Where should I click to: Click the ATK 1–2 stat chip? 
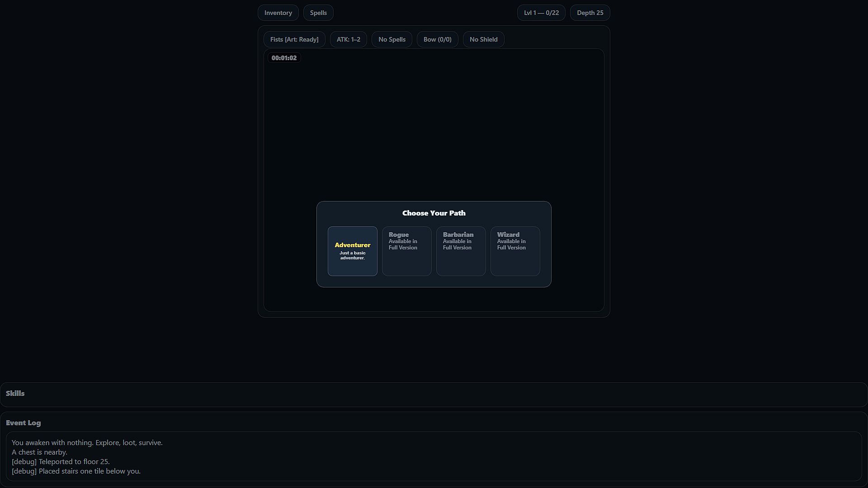point(348,39)
